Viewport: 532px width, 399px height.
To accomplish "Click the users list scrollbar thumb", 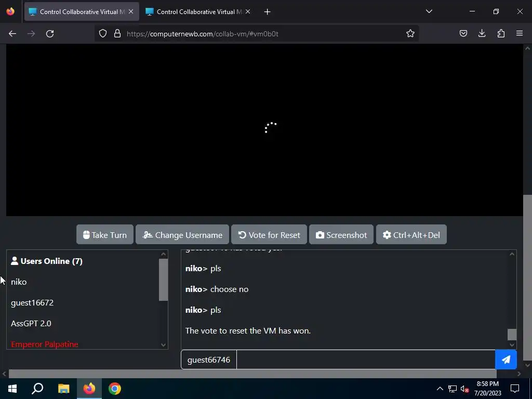I will point(163,280).
